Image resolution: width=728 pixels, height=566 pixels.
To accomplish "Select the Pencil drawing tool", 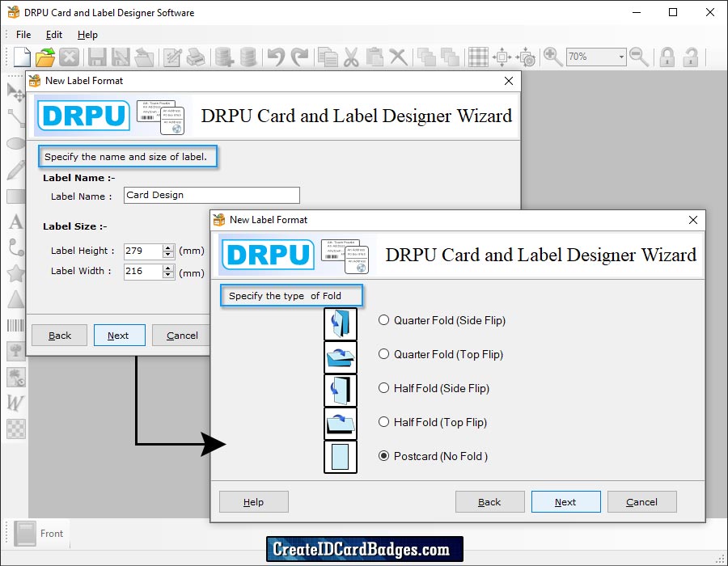I will (x=16, y=170).
